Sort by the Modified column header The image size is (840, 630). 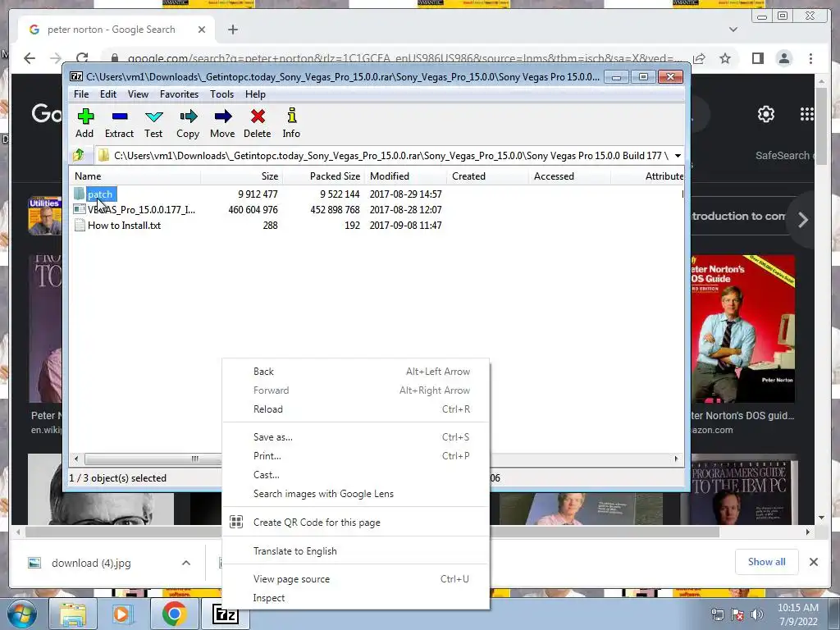tap(405, 176)
